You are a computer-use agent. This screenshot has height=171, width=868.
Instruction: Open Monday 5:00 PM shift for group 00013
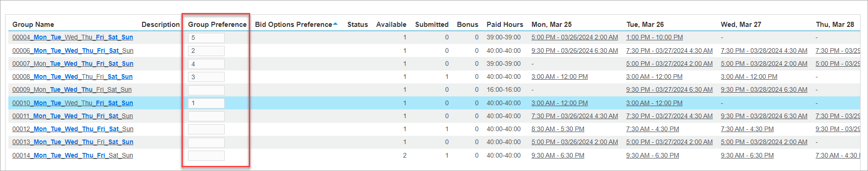[575, 142]
